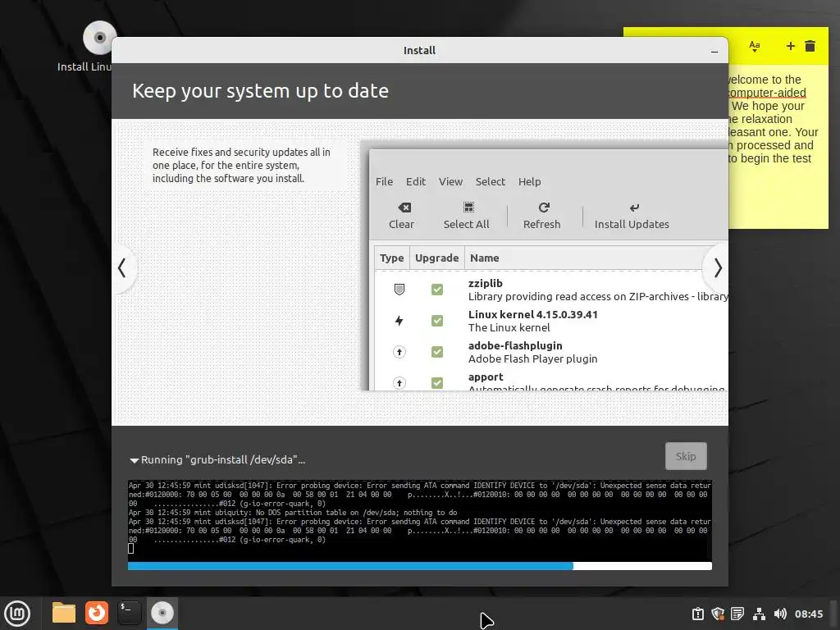The width and height of the screenshot is (840, 630).
Task: Click the clipboard tray icon
Action: pos(697,614)
